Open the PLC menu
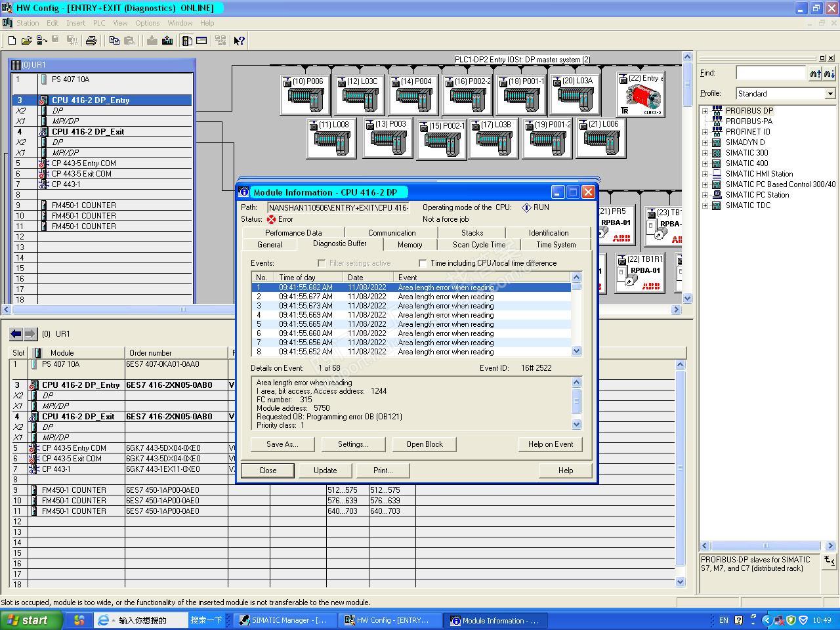The width and height of the screenshot is (840, 630). tap(99, 23)
